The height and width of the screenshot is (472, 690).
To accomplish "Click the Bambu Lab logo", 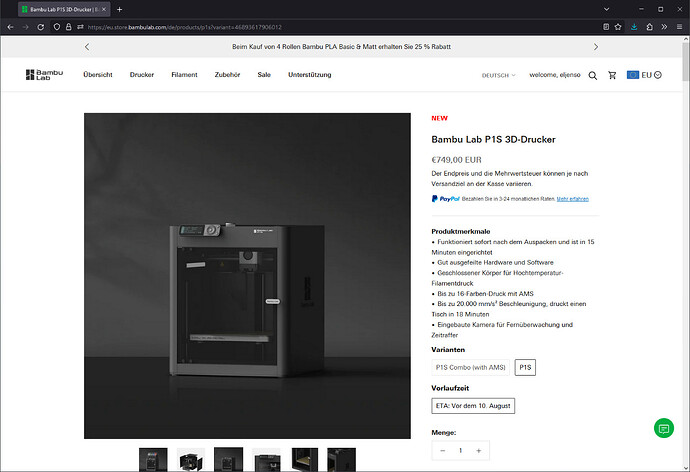I will 44,75.
